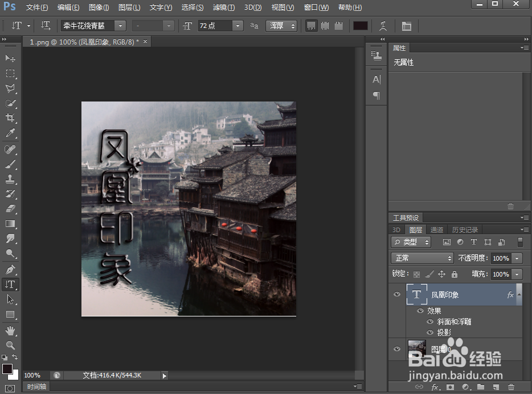Click the Delete Layer trash icon

[511, 387]
